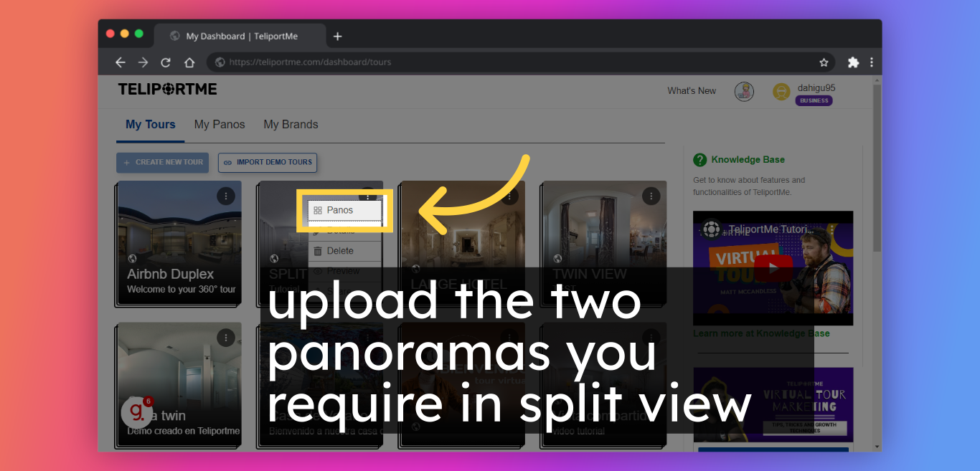980x471 pixels.
Task: Click the scrollbar down arrow
Action: coord(877,447)
